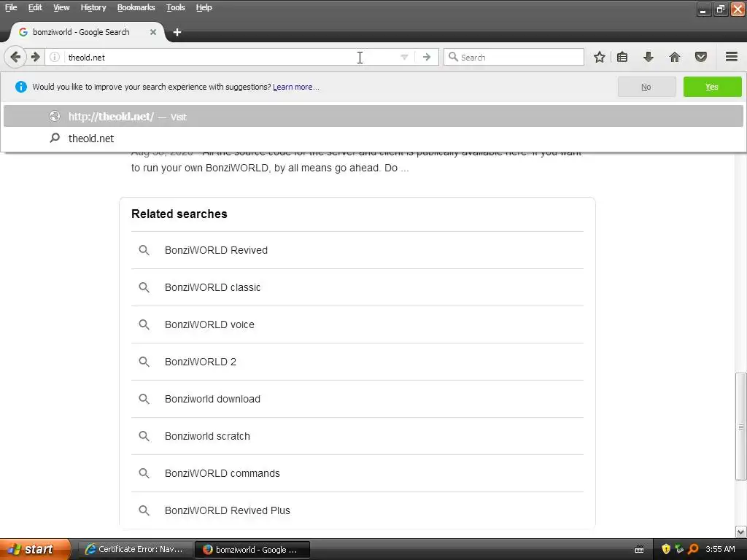This screenshot has height=560, width=747.
Task: Open a new tab with plus button
Action: tap(177, 32)
